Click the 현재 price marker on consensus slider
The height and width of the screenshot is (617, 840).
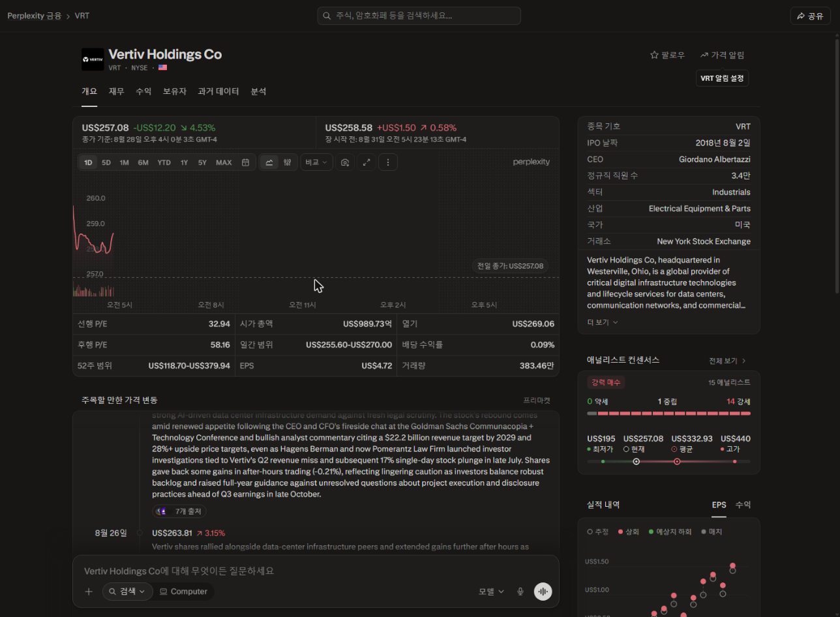tap(637, 462)
